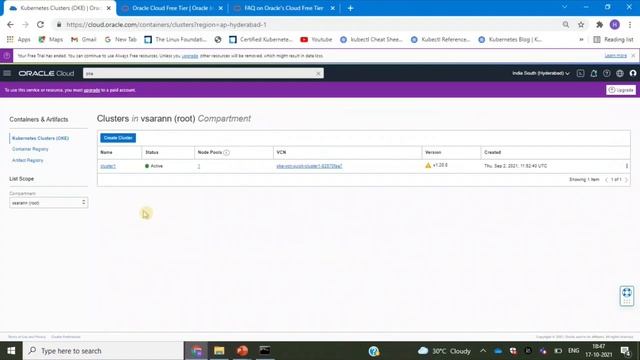The width and height of the screenshot is (640, 360).
Task: Open the weather 30°C Cloudy widget
Action: 444,351
